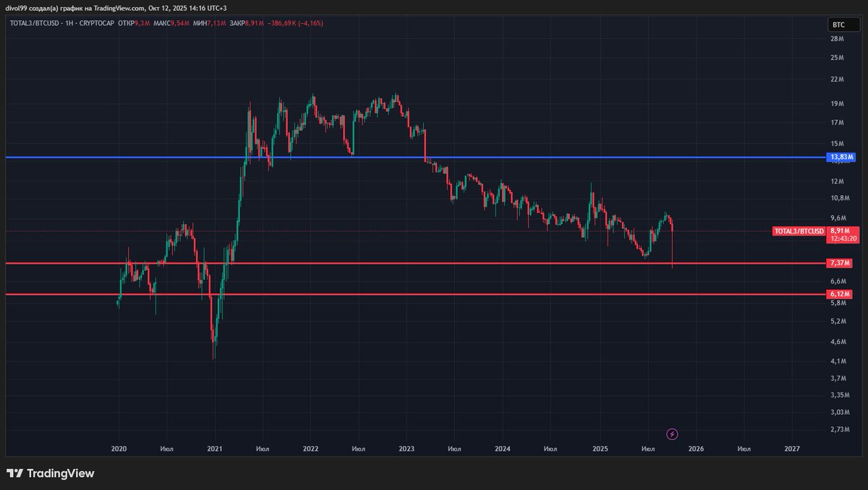Image resolution: width=868 pixels, height=490 pixels.
Task: Click the red TOTAL3/BTCUSD price flag on right axis
Action: [x=799, y=231]
